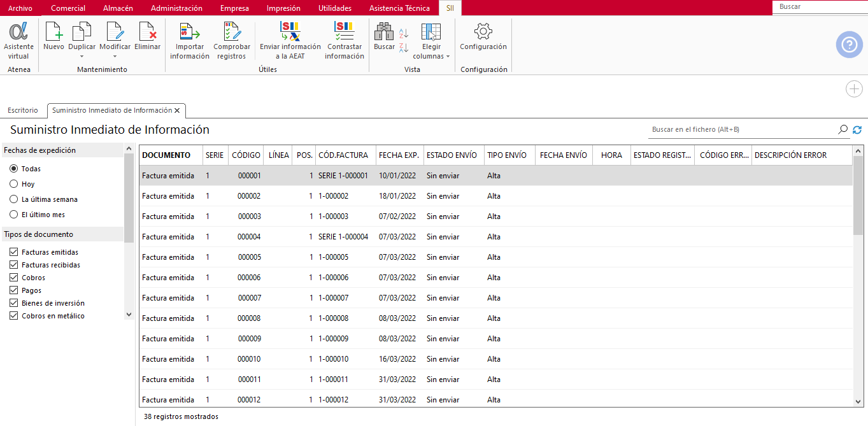Sort by the FECHA EXP. column header
This screenshot has width=868, height=426.
point(399,155)
